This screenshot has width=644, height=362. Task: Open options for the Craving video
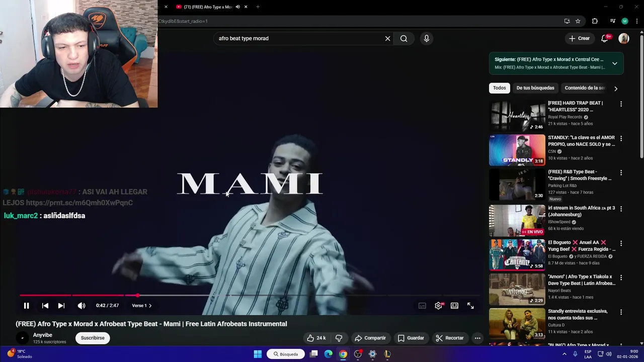[621, 172]
